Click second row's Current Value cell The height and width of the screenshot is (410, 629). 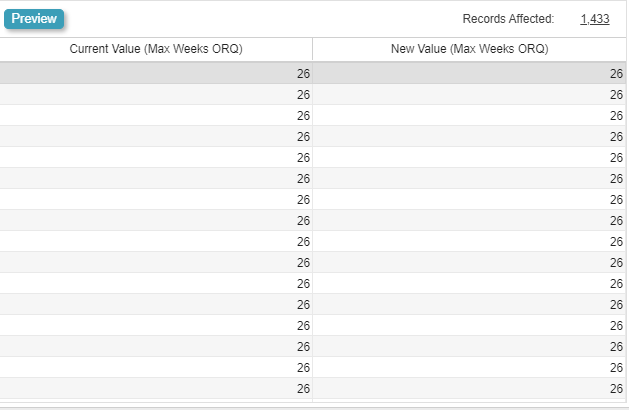tap(156, 94)
